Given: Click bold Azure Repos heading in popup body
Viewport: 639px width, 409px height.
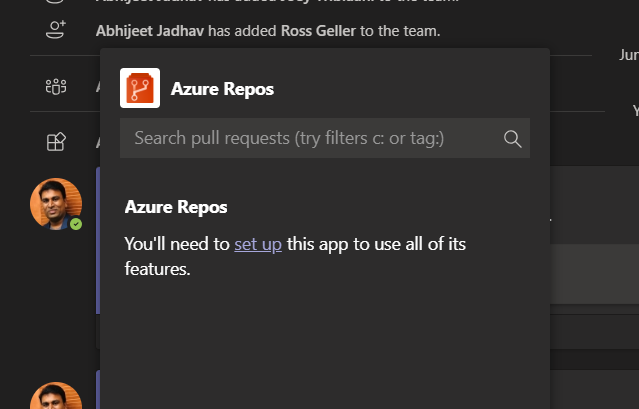Looking at the screenshot, I should (x=176, y=208).
